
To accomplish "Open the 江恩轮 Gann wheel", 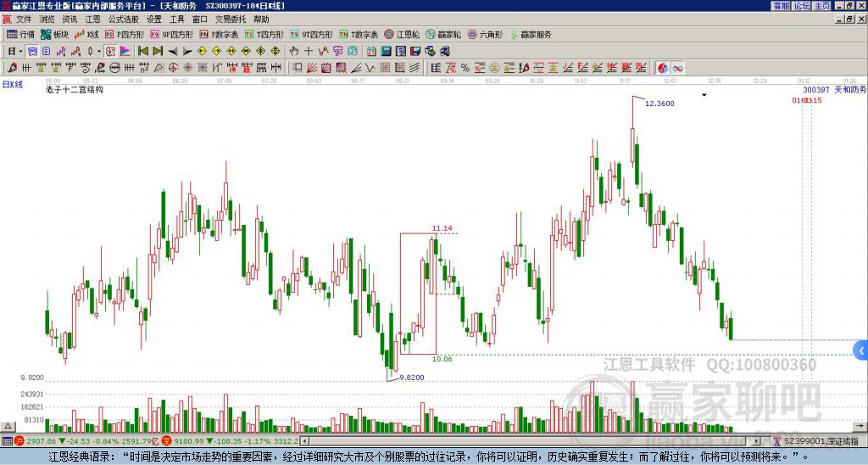I will point(402,34).
